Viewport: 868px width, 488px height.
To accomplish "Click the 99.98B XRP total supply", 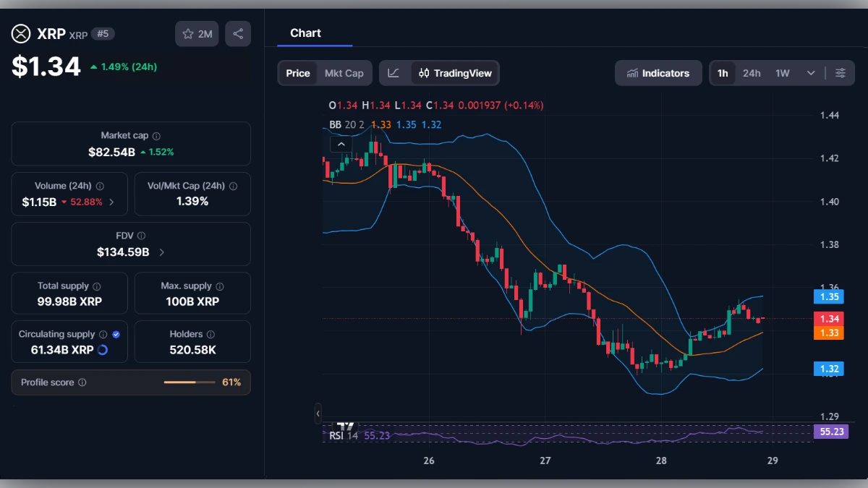I will click(69, 301).
